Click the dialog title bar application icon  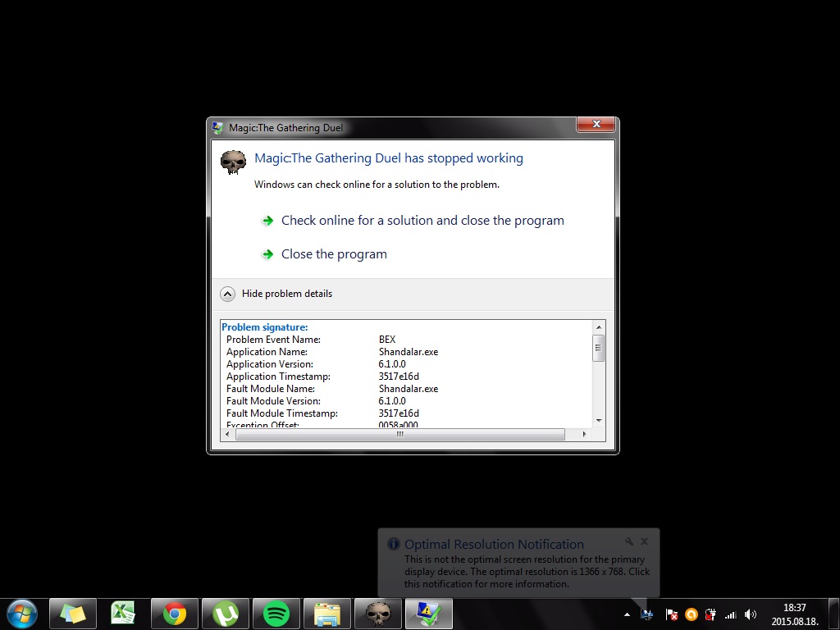(217, 127)
